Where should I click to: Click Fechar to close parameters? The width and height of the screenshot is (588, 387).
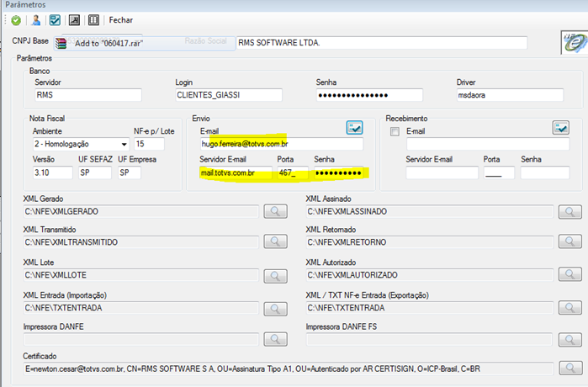121,20
